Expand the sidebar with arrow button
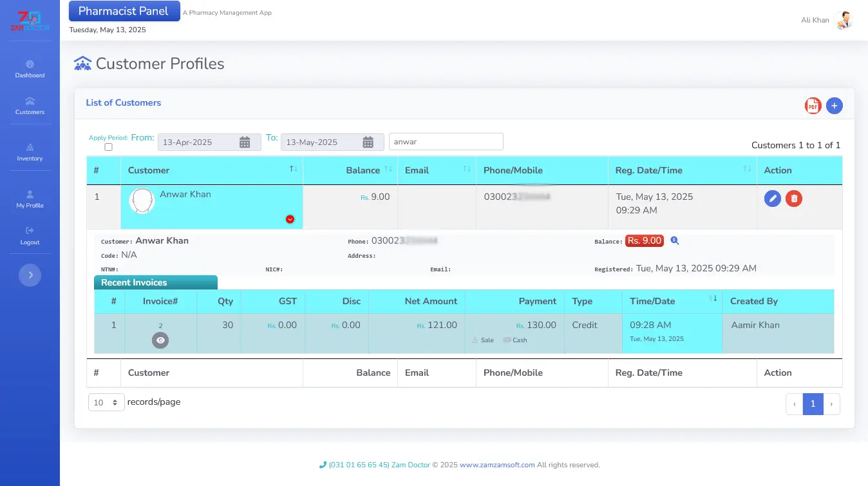The height and width of the screenshot is (486, 868). 30,275
